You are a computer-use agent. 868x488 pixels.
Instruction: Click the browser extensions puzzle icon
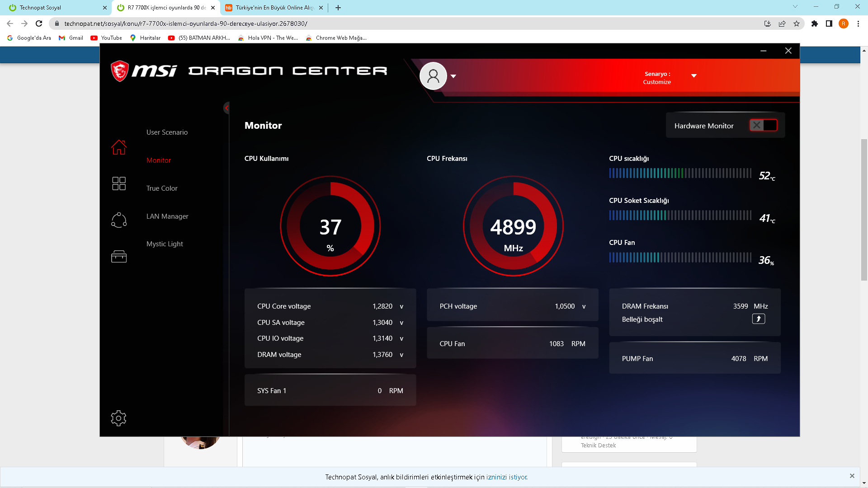tap(815, 23)
